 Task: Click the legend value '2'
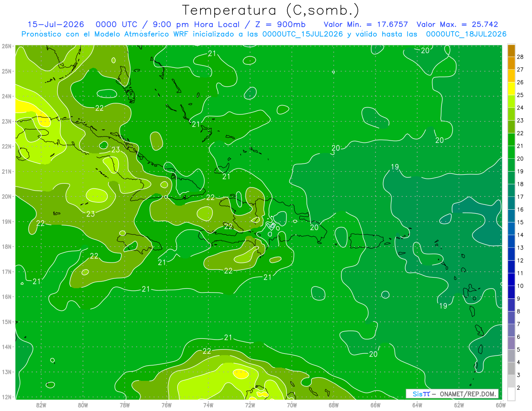[519, 388]
